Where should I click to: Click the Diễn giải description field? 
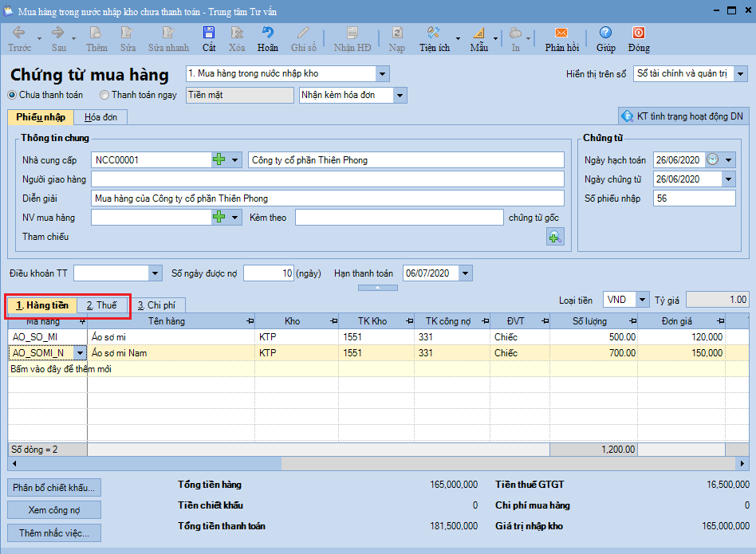(x=328, y=198)
